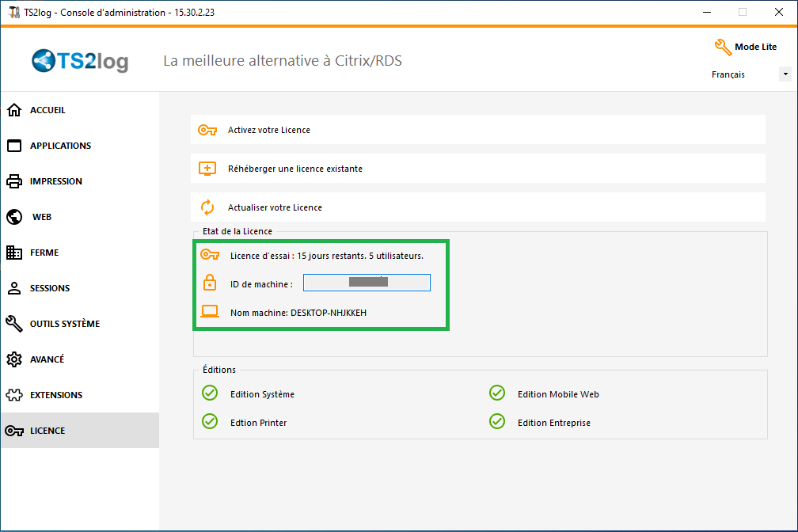This screenshot has width=798, height=532.
Task: Click the Edition Mobile Web label
Action: pyautogui.click(x=558, y=394)
